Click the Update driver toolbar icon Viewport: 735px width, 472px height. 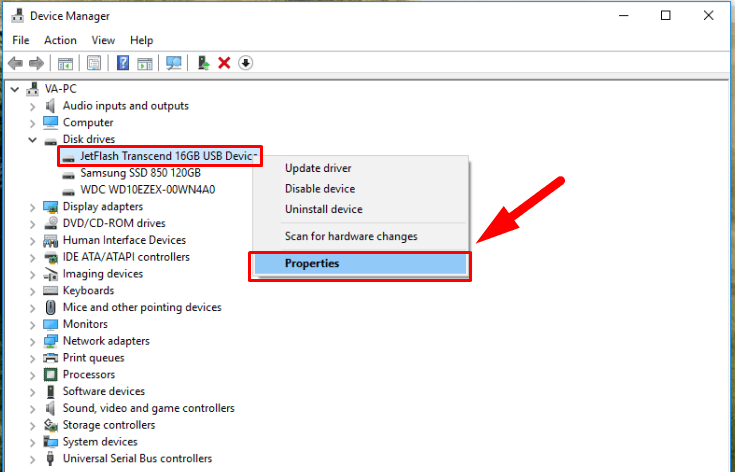point(203,63)
